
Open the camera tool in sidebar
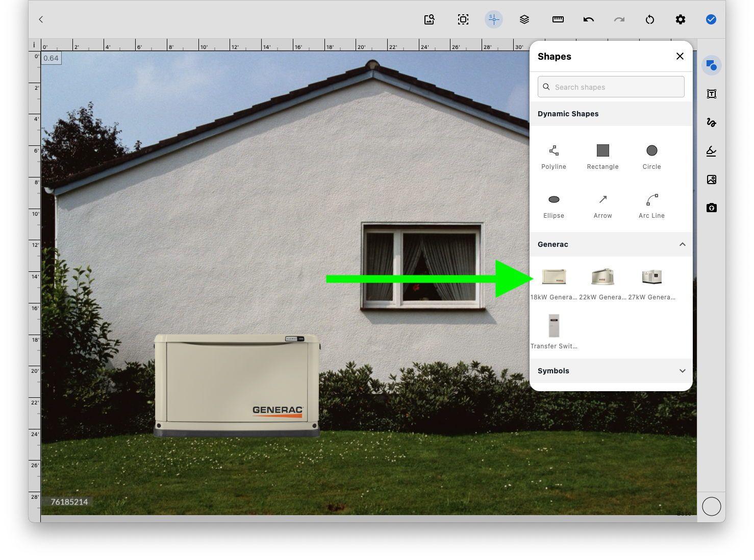pos(712,208)
